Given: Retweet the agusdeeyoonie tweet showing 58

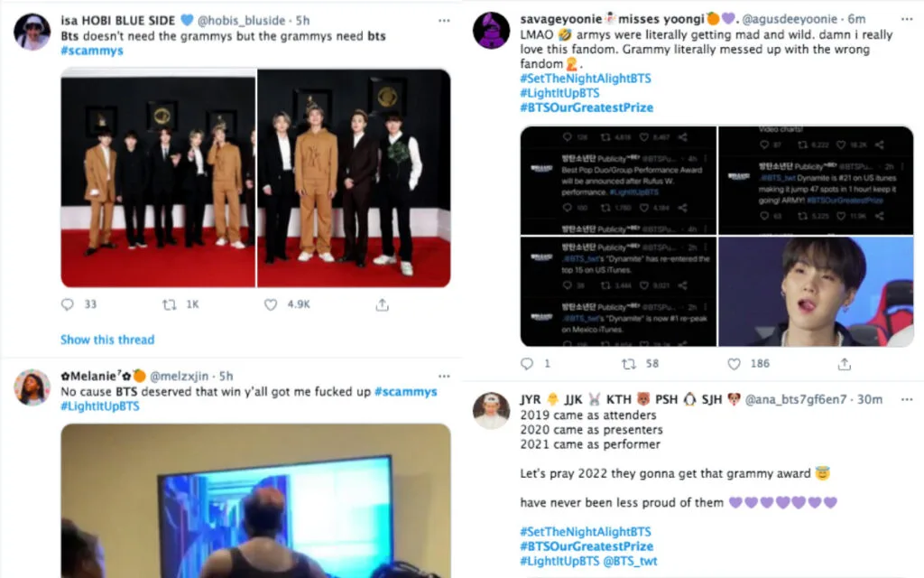Looking at the screenshot, I should [629, 364].
